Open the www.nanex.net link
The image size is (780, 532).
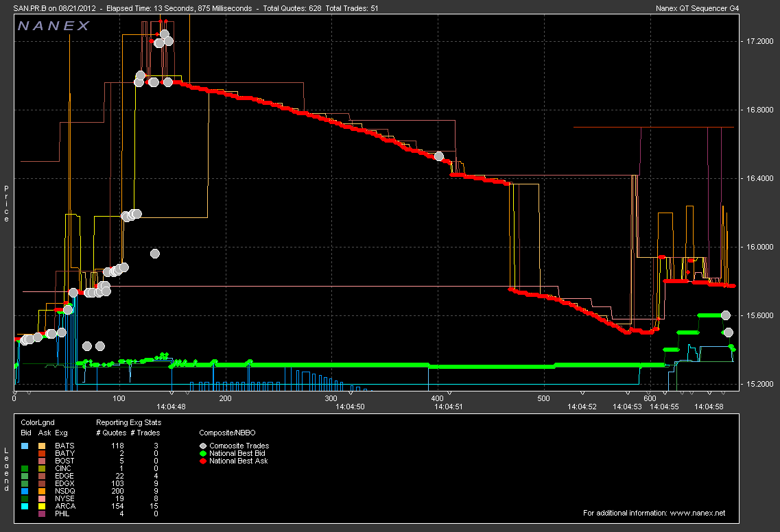[696, 513]
